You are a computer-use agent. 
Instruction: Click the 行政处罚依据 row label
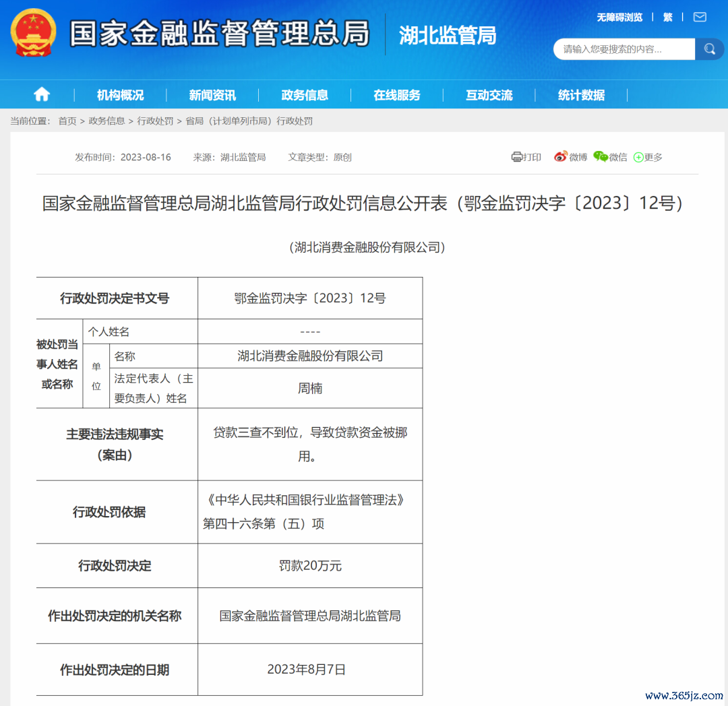109,512
